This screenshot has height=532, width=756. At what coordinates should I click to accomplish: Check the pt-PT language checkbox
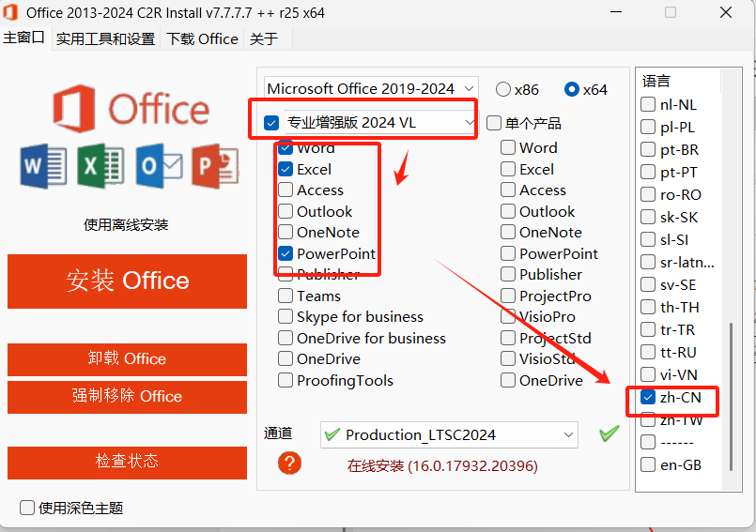click(647, 172)
